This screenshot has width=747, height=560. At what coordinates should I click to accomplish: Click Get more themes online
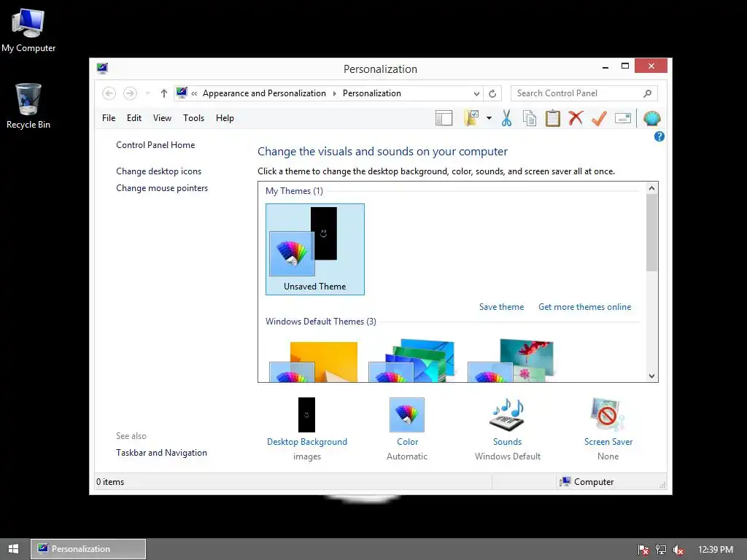tap(584, 307)
